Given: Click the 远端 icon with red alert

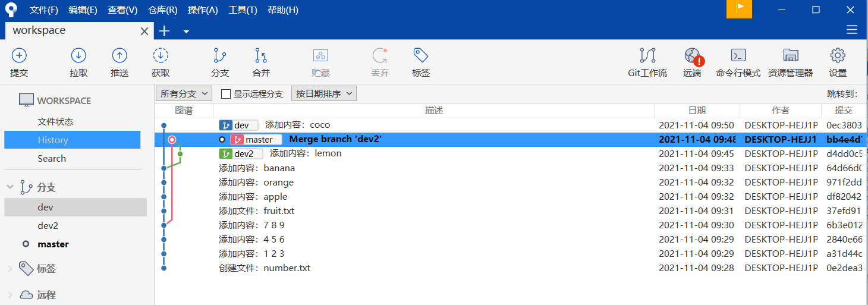Looking at the screenshot, I should [693, 56].
